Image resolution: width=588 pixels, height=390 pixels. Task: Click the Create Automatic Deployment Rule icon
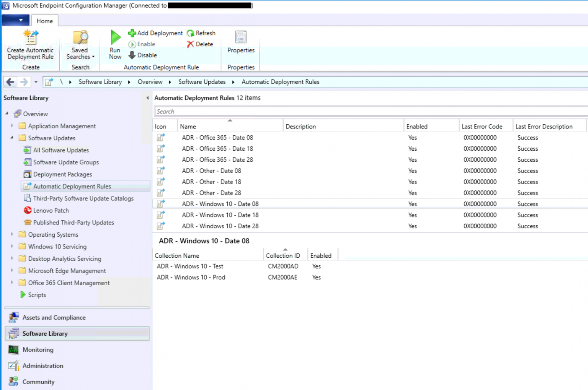(x=30, y=37)
